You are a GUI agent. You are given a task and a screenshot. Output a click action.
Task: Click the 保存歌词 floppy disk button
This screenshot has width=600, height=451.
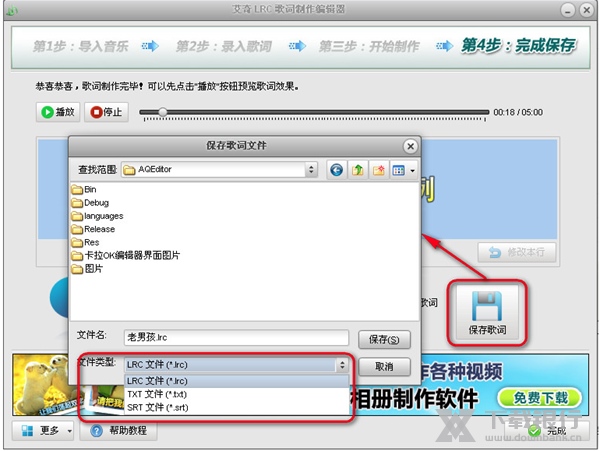[487, 313]
